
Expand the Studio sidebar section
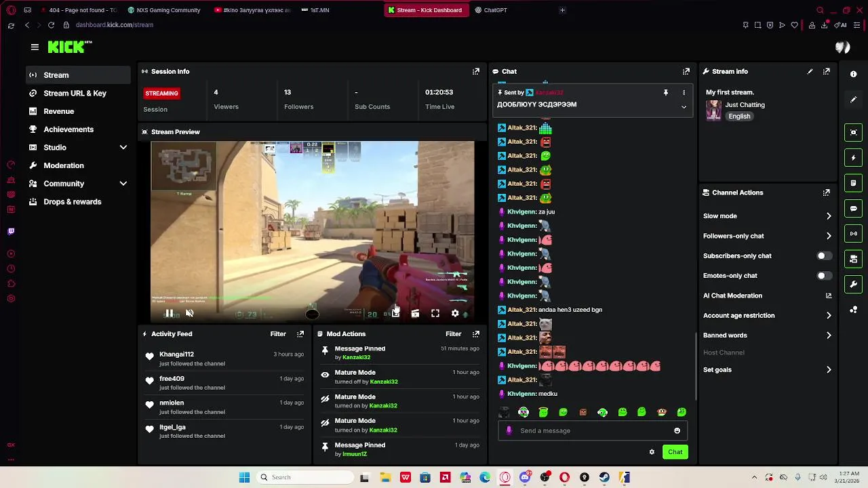pyautogui.click(x=123, y=148)
